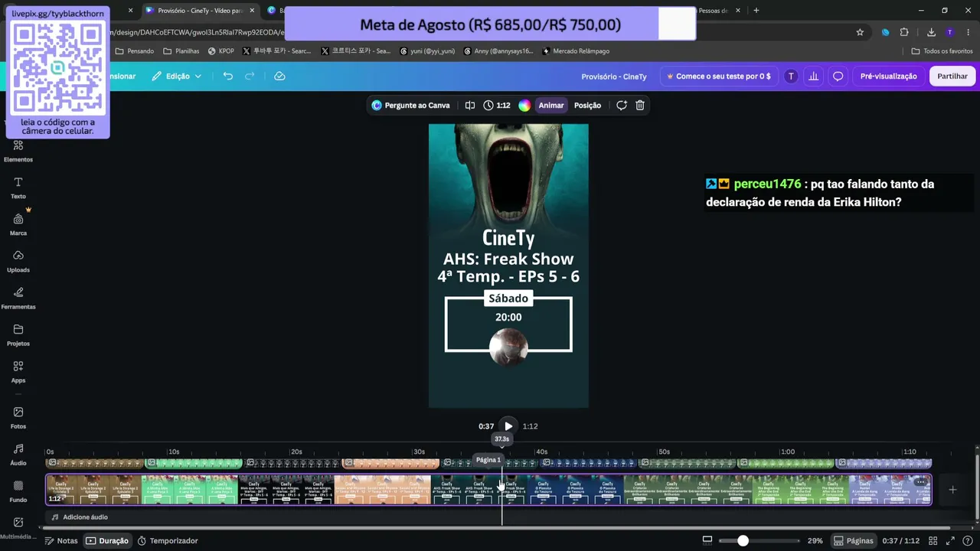Close the Provisório - CineTy browser tab
Viewport: 980px width, 551px height.
point(253,11)
